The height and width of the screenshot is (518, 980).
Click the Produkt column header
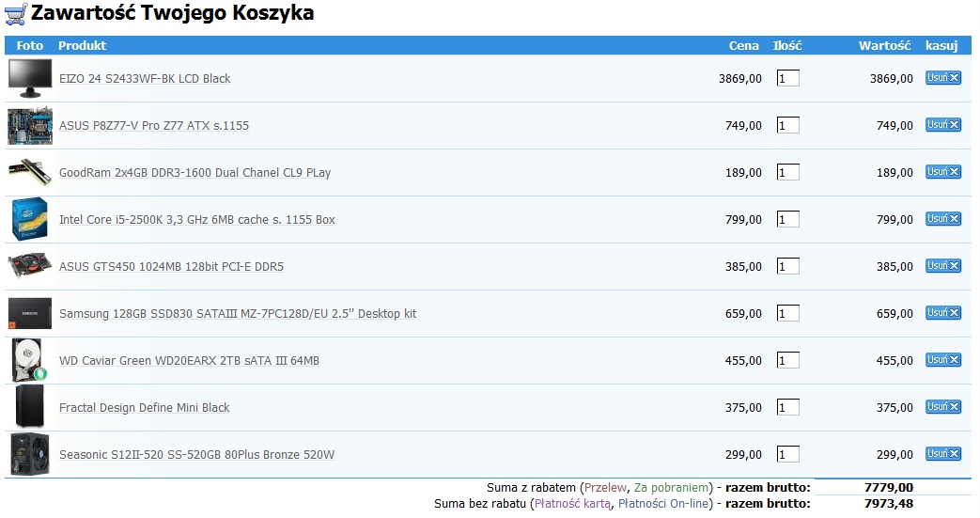coord(82,46)
